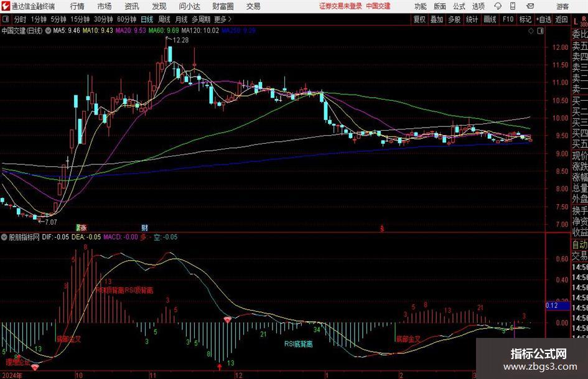Open the 行情 menu

(x=77, y=6)
